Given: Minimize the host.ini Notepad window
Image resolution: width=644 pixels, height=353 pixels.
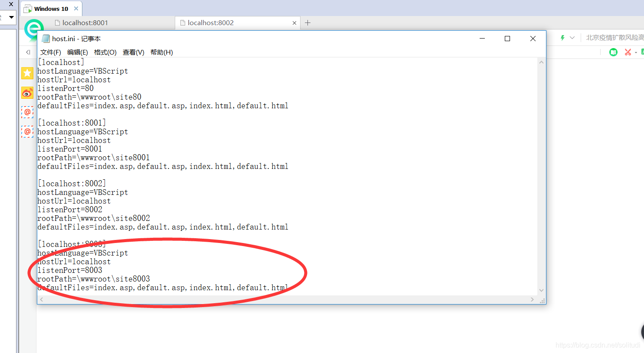Looking at the screenshot, I should 482,39.
